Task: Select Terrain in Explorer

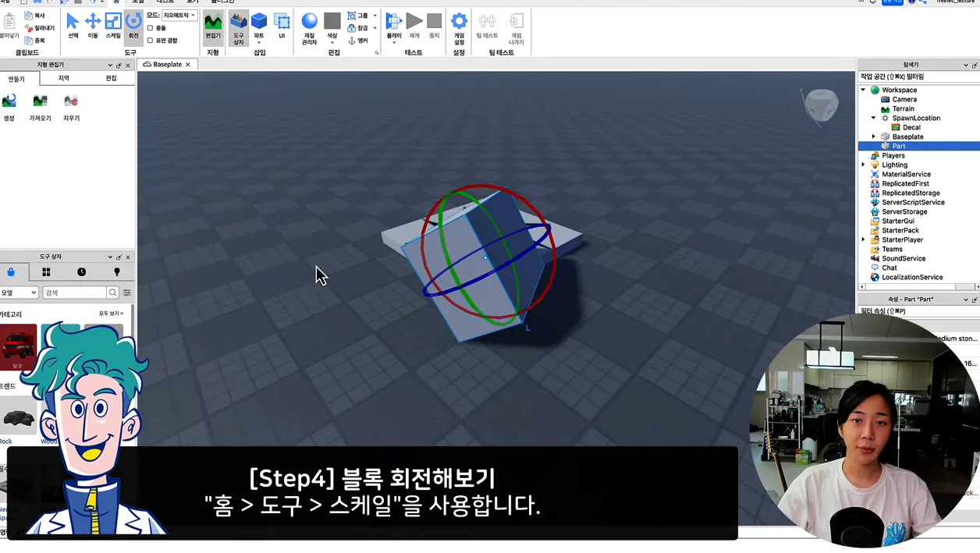Action: (903, 108)
